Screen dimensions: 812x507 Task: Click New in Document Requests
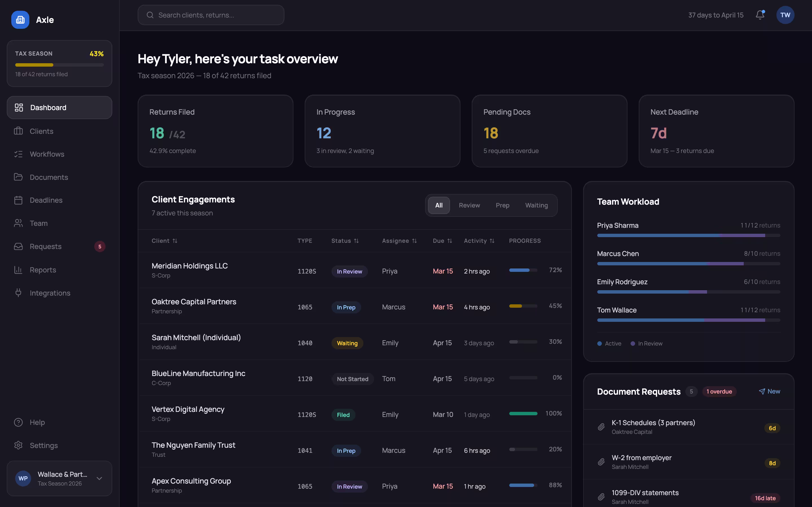(x=770, y=391)
